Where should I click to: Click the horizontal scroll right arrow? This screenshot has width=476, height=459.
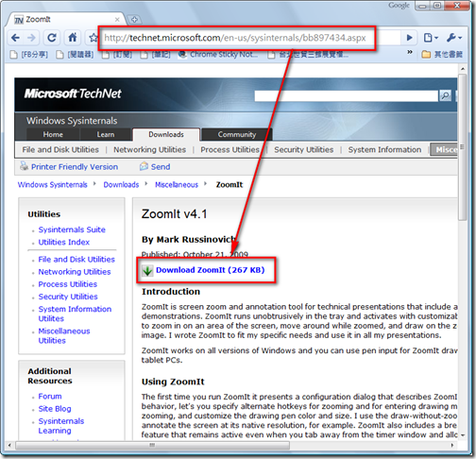pyautogui.click(x=452, y=445)
